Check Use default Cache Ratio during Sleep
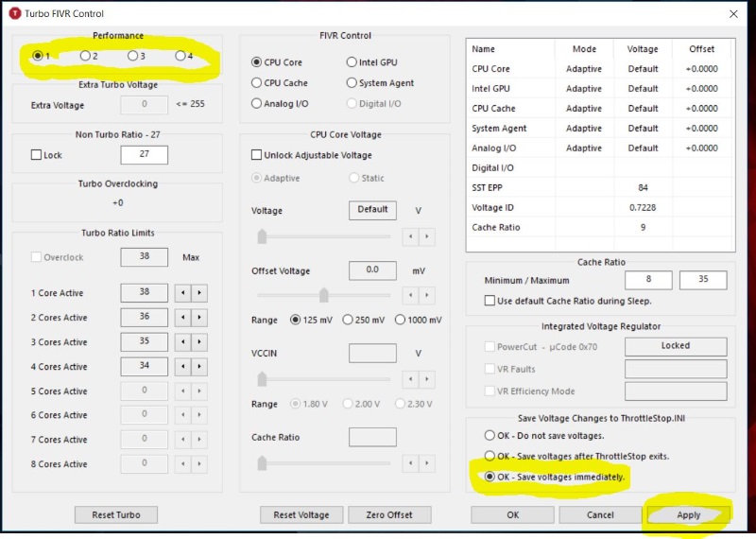This screenshot has width=756, height=539. pos(490,301)
